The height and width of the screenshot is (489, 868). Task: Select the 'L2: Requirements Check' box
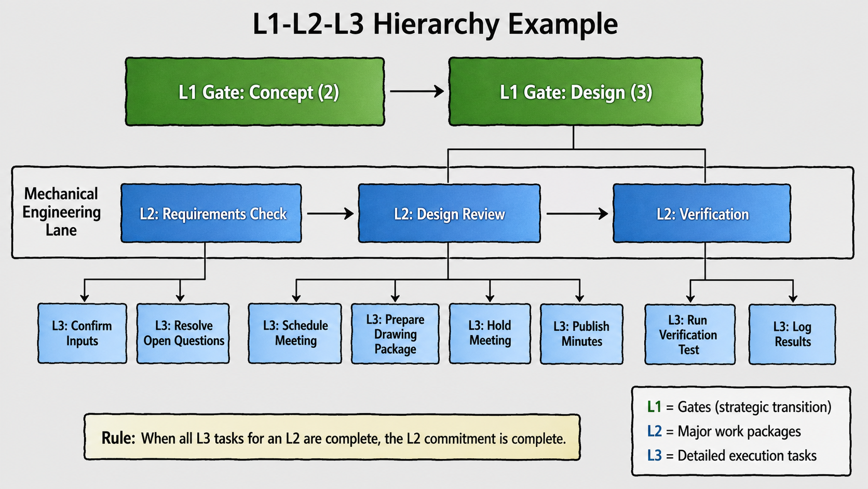point(211,213)
